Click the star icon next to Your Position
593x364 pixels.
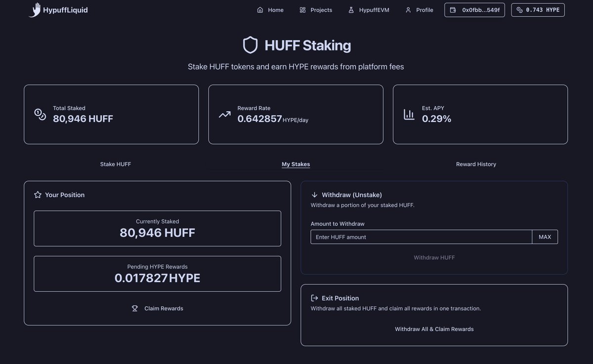(38, 195)
